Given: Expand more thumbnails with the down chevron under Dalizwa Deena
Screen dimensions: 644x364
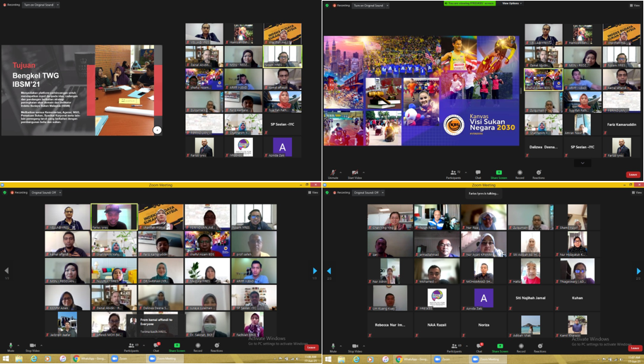Looking at the screenshot, I should 582,163.
